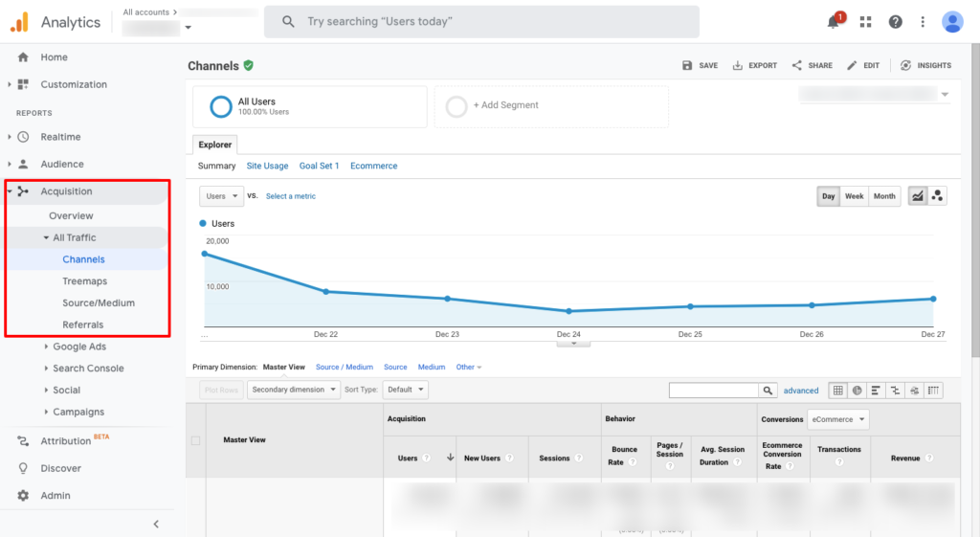This screenshot has height=537, width=980.
Task: Select the Term cloud view icon
Action: point(914,391)
